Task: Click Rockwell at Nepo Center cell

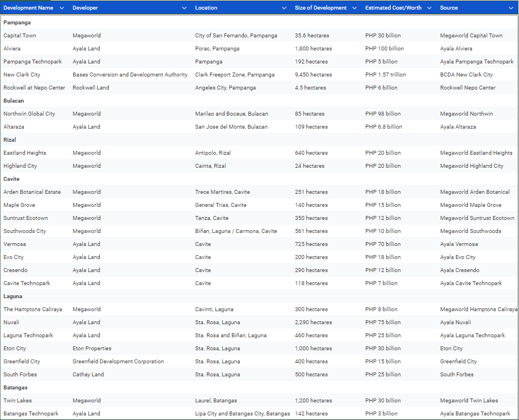Action: (34, 88)
